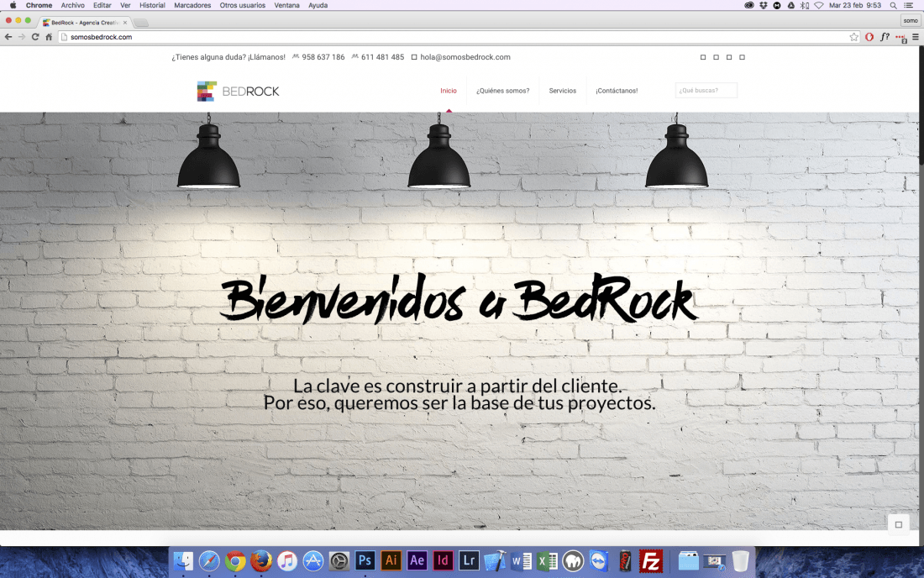Screen dimensions: 924x578
Task: Open the browser home page icon
Action: (49, 36)
